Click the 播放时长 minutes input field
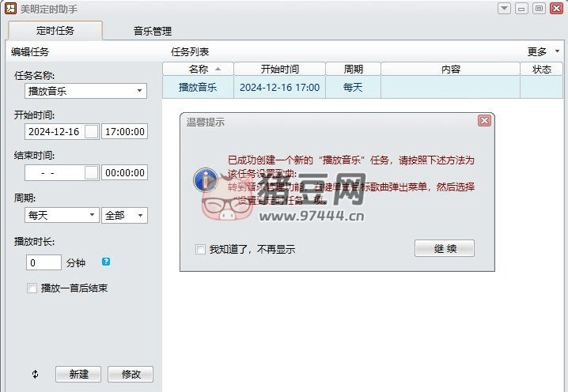 pos(44,262)
